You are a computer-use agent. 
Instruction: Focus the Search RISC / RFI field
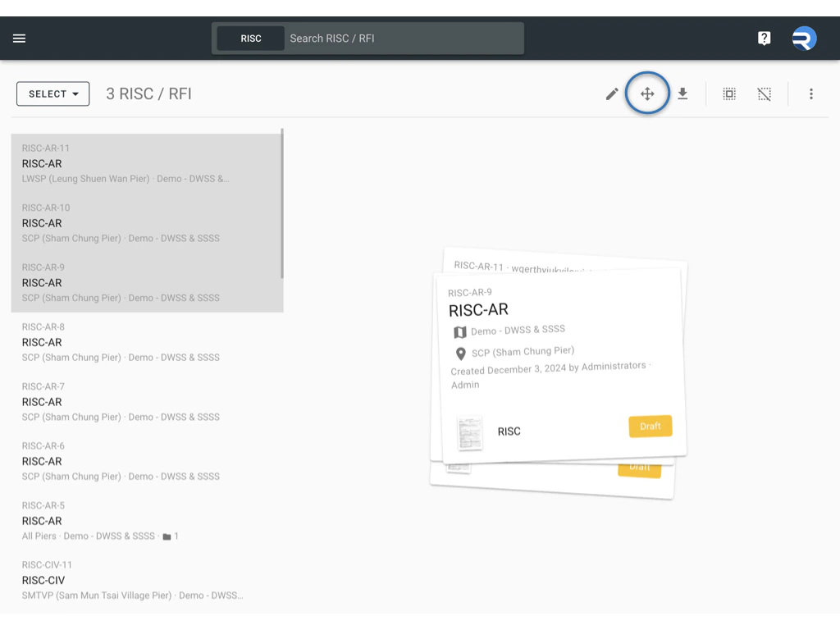tap(404, 39)
